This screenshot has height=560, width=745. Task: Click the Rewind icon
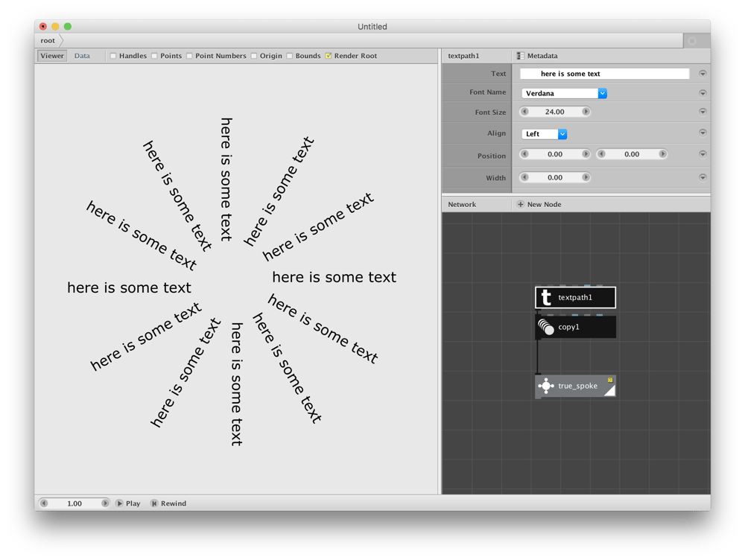click(x=154, y=503)
